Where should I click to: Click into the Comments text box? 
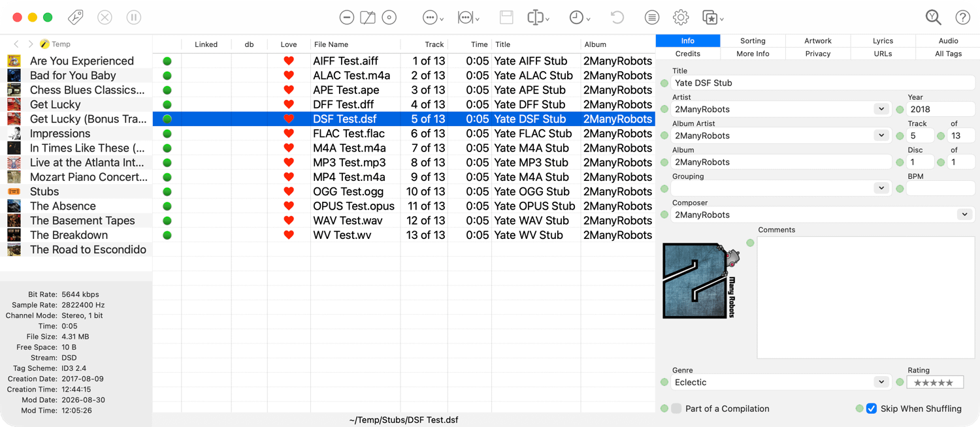pos(866,297)
